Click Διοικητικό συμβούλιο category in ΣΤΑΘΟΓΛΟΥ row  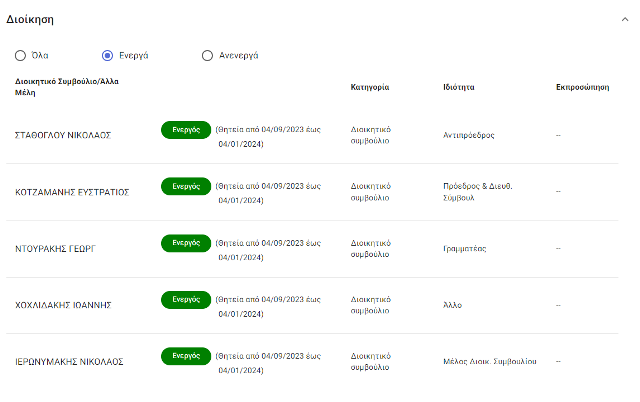(x=371, y=135)
